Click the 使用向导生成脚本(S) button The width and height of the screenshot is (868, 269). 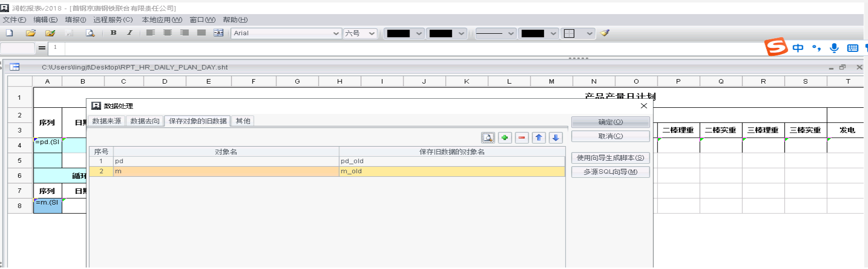pos(611,158)
